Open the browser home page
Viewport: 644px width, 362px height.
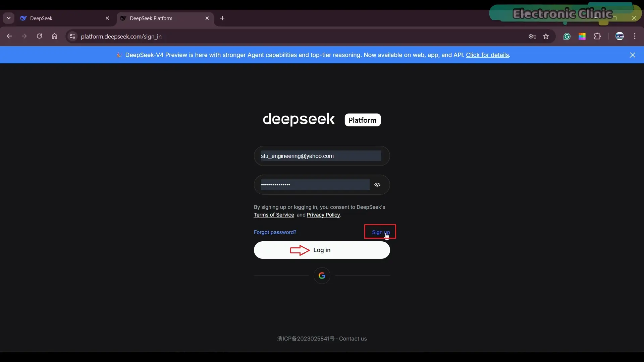click(x=54, y=36)
